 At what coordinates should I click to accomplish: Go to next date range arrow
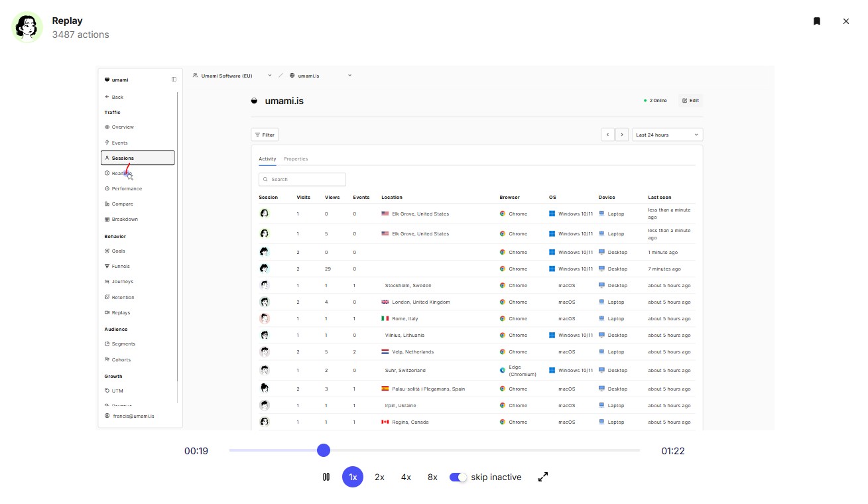[x=622, y=135]
